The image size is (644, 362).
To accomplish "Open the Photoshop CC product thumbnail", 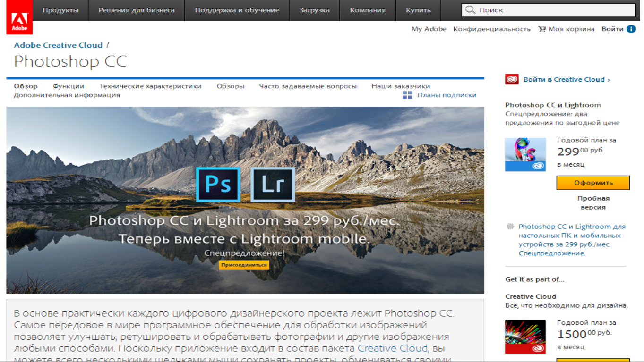I will pyautogui.click(x=525, y=154).
